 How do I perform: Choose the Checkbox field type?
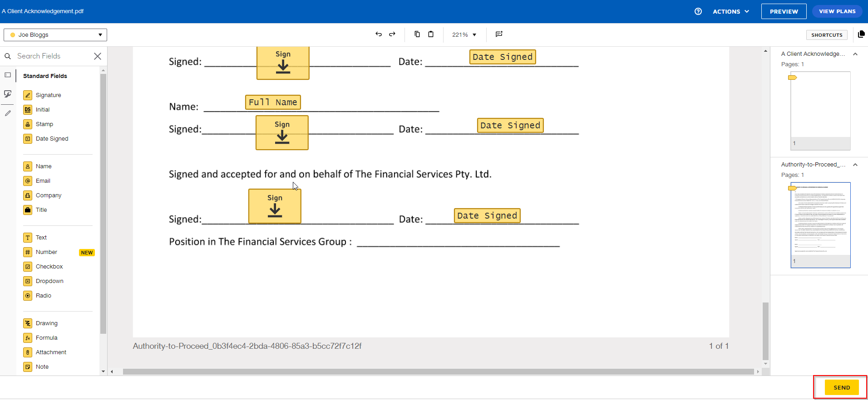pyautogui.click(x=49, y=267)
